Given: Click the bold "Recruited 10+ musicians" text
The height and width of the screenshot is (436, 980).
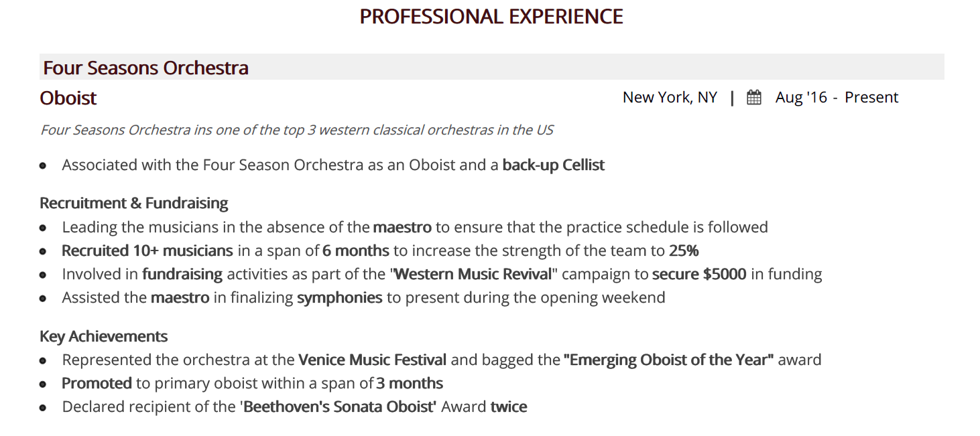Looking at the screenshot, I should pos(147,251).
